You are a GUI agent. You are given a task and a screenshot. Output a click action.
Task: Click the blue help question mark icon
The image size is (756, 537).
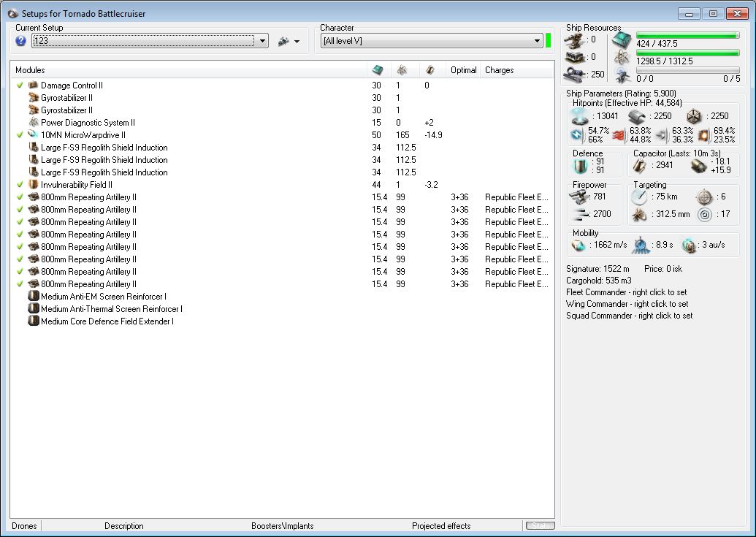20,41
